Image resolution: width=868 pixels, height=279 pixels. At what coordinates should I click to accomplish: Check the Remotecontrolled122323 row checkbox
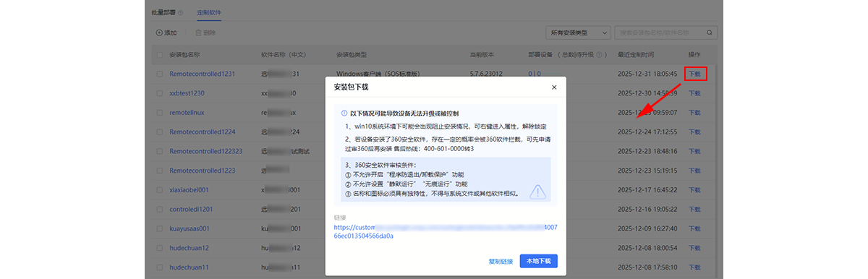point(159,151)
